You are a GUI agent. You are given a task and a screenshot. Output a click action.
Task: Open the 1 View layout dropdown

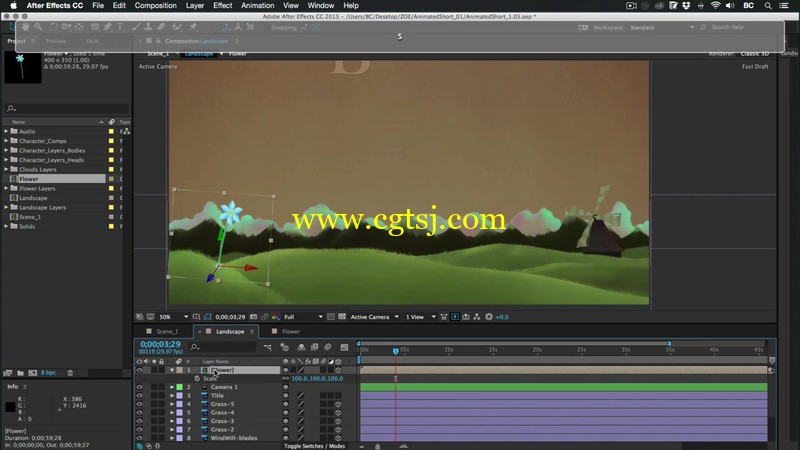[x=420, y=317]
